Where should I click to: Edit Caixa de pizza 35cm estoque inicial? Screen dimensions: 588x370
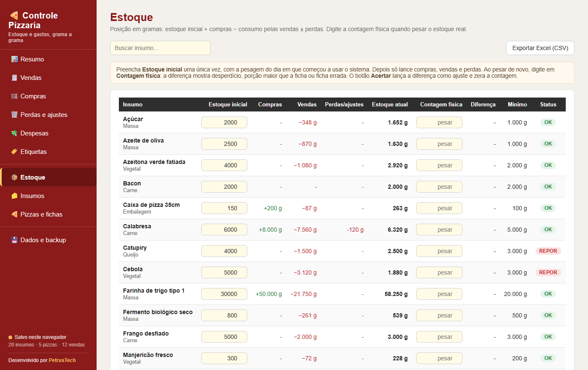coord(224,208)
